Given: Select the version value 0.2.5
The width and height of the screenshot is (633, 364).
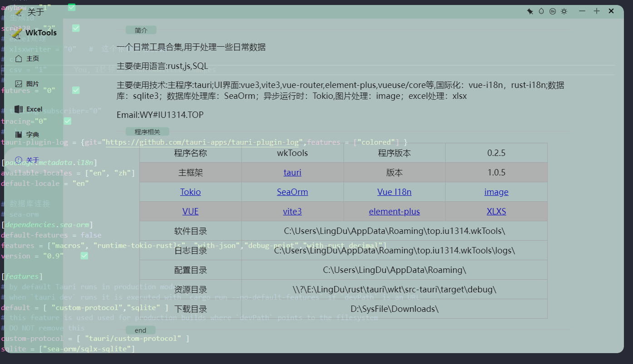Looking at the screenshot, I should click(496, 153).
